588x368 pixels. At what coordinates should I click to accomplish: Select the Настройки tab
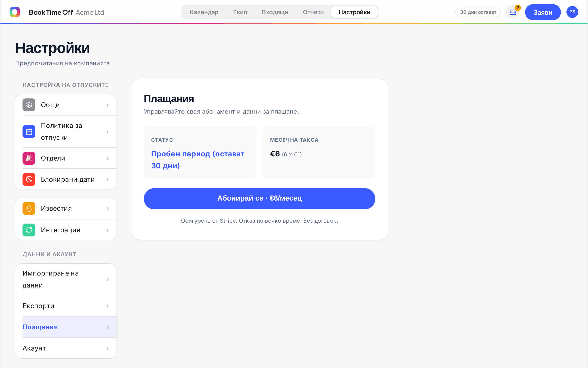(354, 12)
